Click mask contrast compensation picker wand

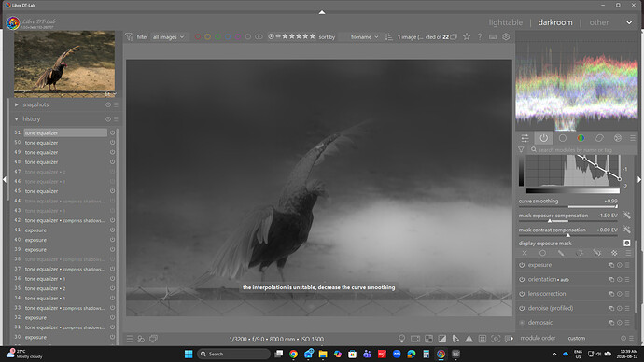[627, 230]
